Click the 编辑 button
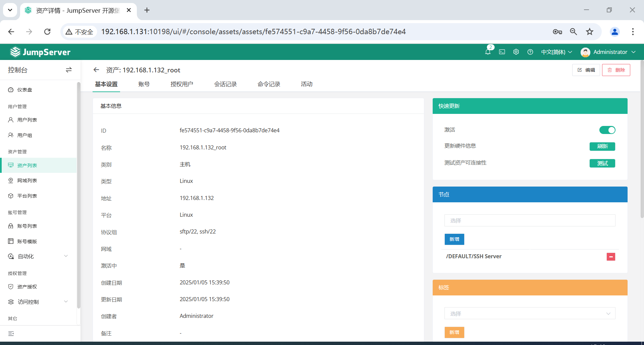Image resolution: width=644 pixels, height=345 pixels. pyautogui.click(x=586, y=70)
